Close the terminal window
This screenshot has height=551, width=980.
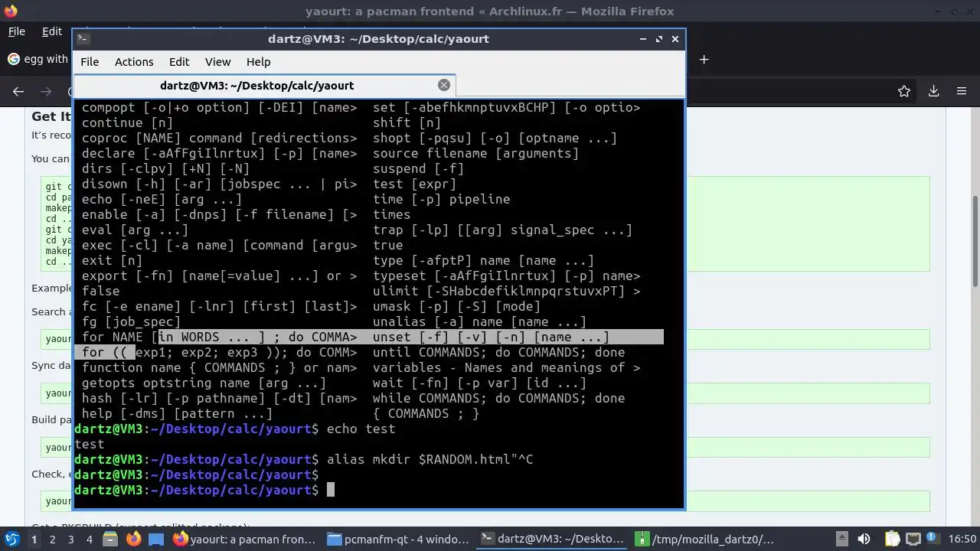pyautogui.click(x=675, y=38)
